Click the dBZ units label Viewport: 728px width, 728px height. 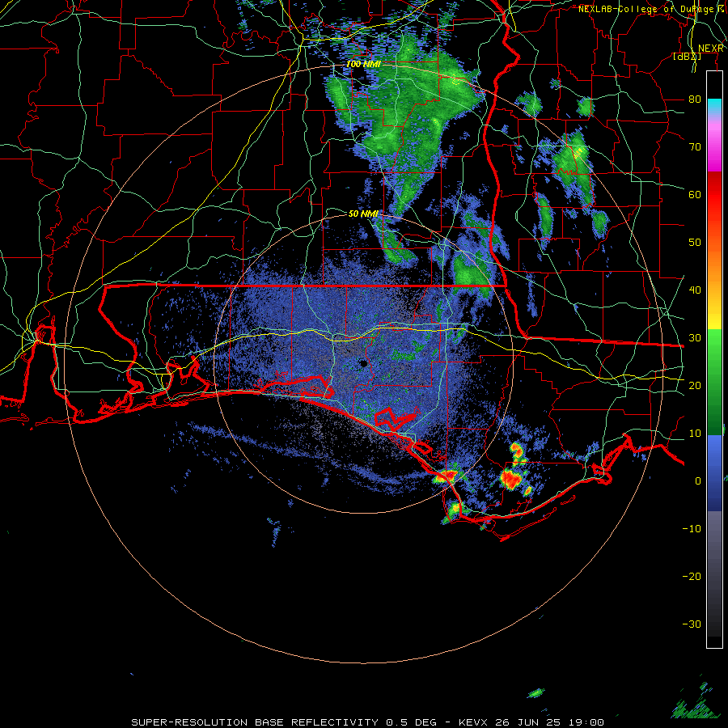point(687,57)
